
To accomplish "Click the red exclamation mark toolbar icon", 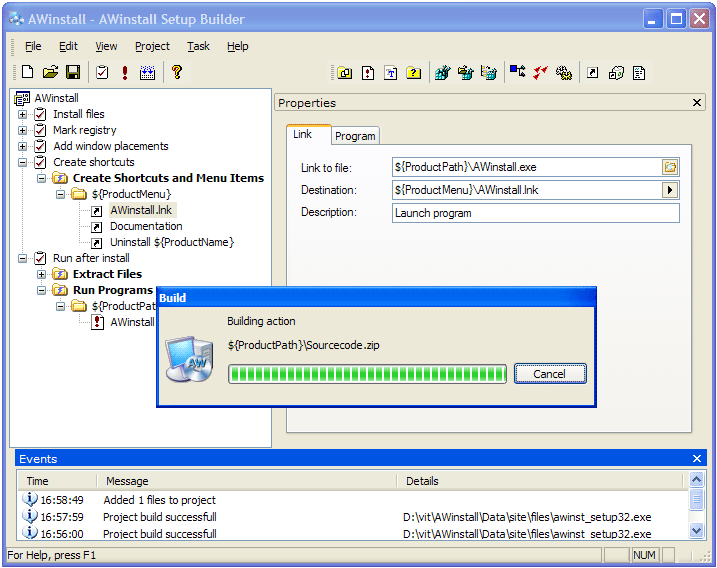I will coord(124,72).
